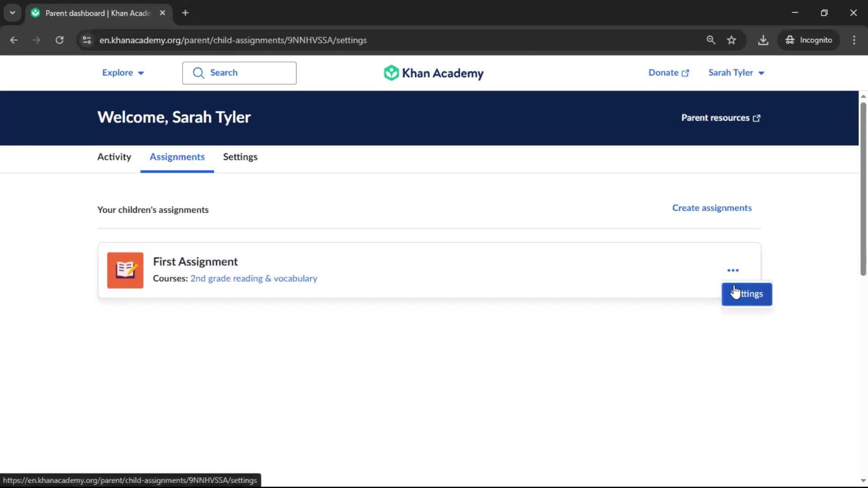Restore down the browser window

click(x=824, y=13)
